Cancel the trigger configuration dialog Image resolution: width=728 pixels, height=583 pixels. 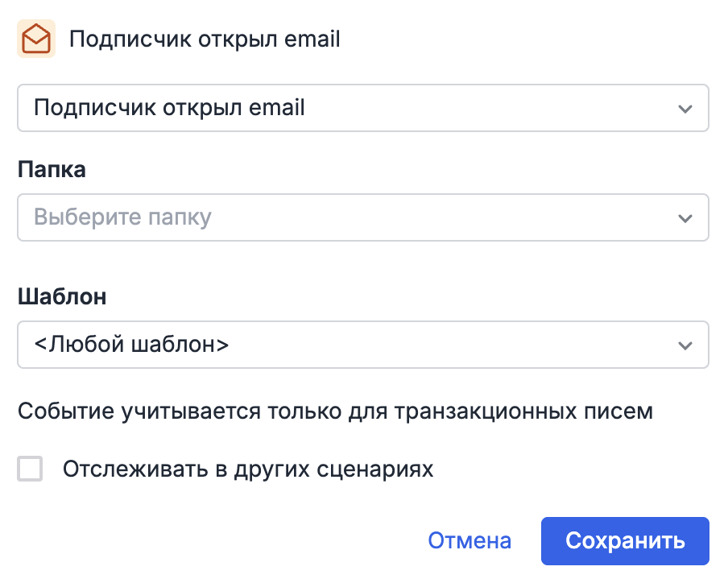pyautogui.click(x=469, y=540)
